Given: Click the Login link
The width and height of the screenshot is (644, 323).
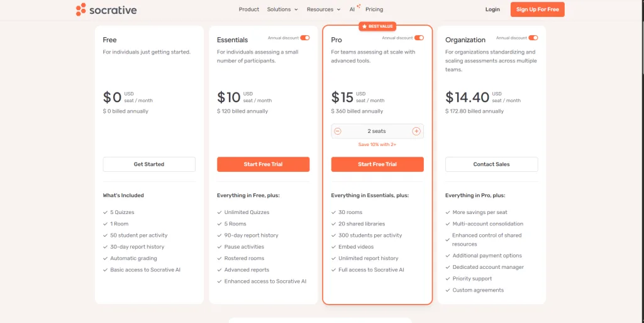Looking at the screenshot, I should 492,9.
